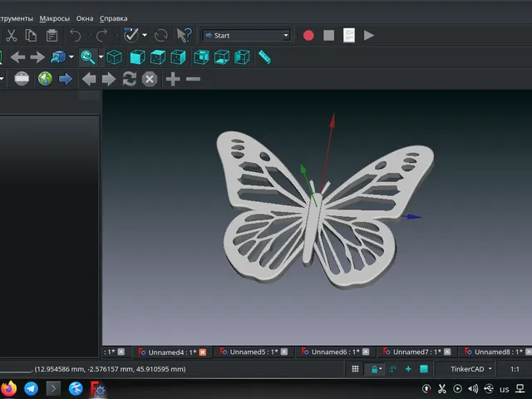
Task: Activate the What's This help pointer
Action: pyautogui.click(x=185, y=35)
